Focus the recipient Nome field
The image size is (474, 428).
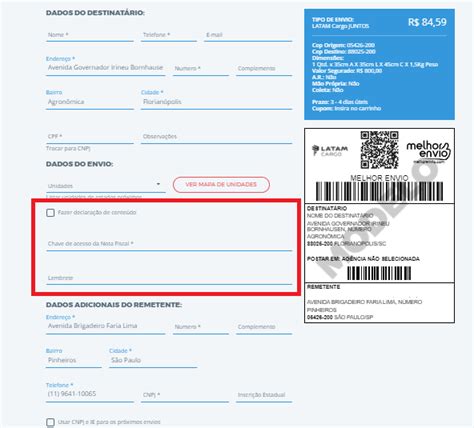pos(90,35)
